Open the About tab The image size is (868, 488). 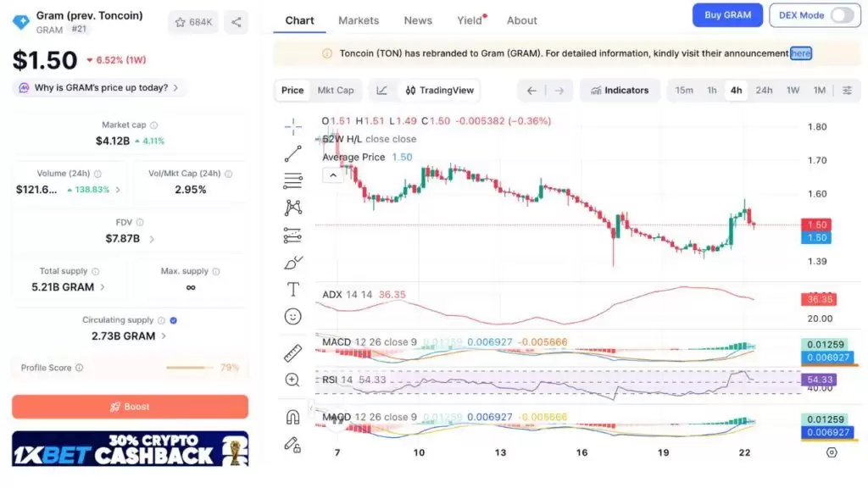click(x=522, y=20)
